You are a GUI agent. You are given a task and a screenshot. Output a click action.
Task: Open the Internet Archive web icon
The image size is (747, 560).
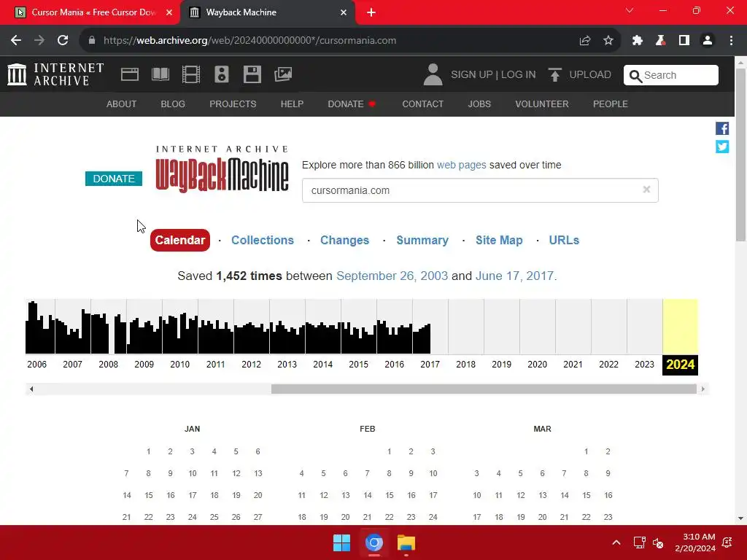(x=130, y=74)
